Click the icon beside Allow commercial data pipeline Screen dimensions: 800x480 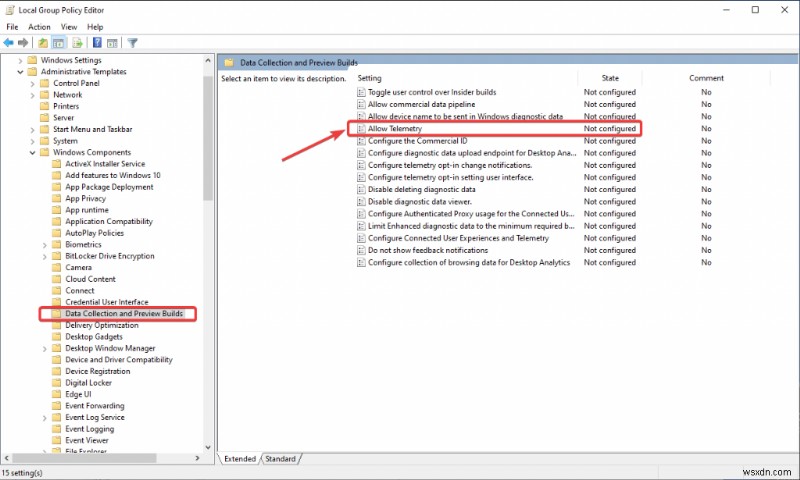click(x=361, y=105)
